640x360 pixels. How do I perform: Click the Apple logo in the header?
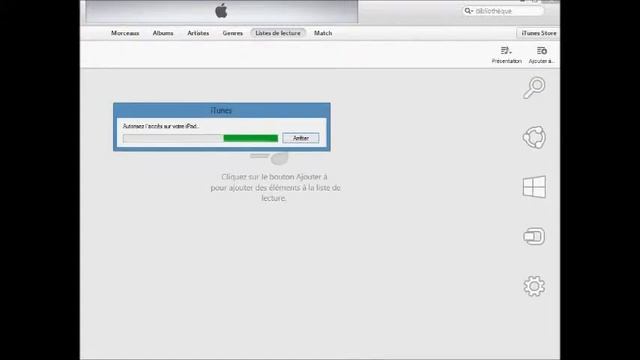coord(221,11)
